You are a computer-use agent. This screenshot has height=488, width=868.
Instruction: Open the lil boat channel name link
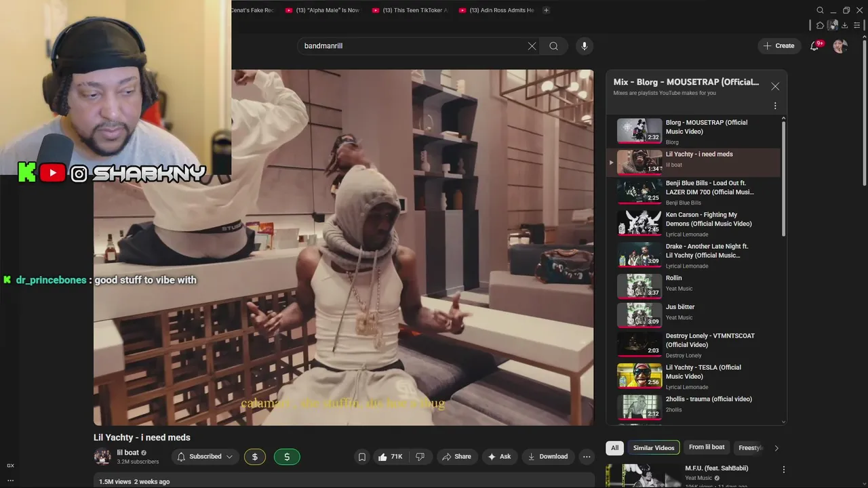pos(127,453)
